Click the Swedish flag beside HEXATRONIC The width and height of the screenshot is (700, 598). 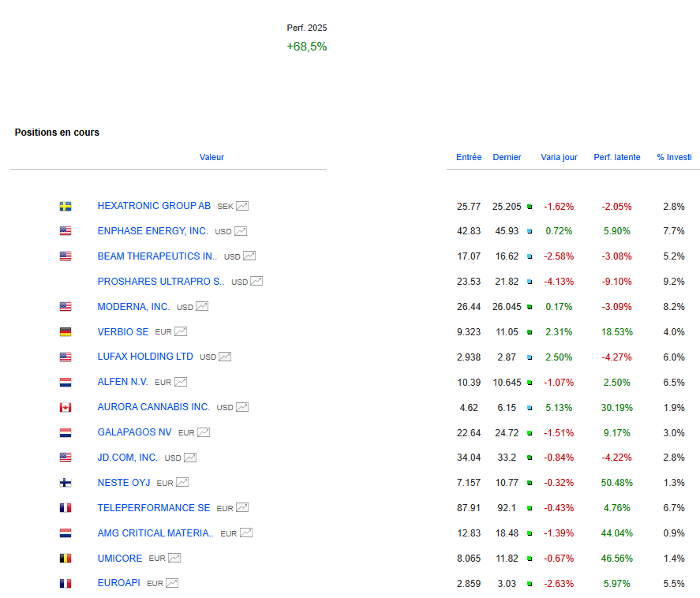tap(66, 206)
